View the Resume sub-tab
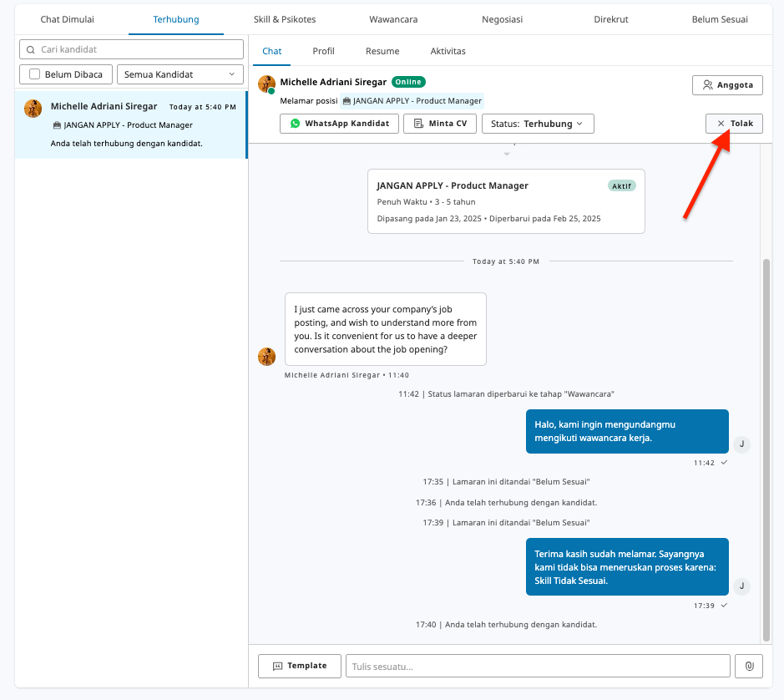Viewport: 784px width, 700px height. click(x=382, y=51)
